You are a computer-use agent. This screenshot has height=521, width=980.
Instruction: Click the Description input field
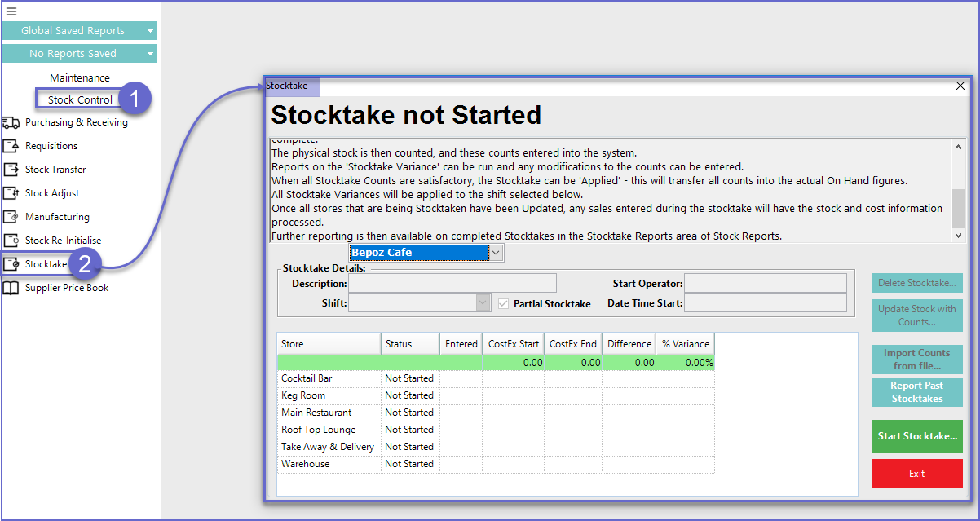click(x=452, y=283)
